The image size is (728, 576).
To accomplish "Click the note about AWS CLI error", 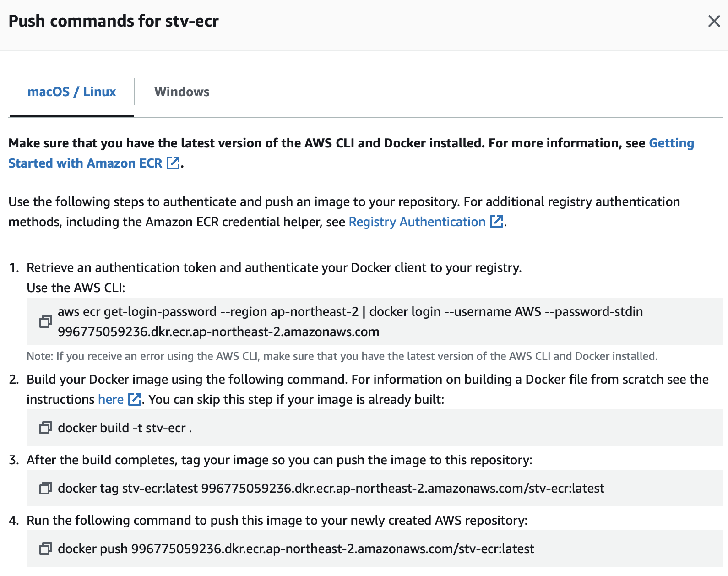I will (x=342, y=356).
